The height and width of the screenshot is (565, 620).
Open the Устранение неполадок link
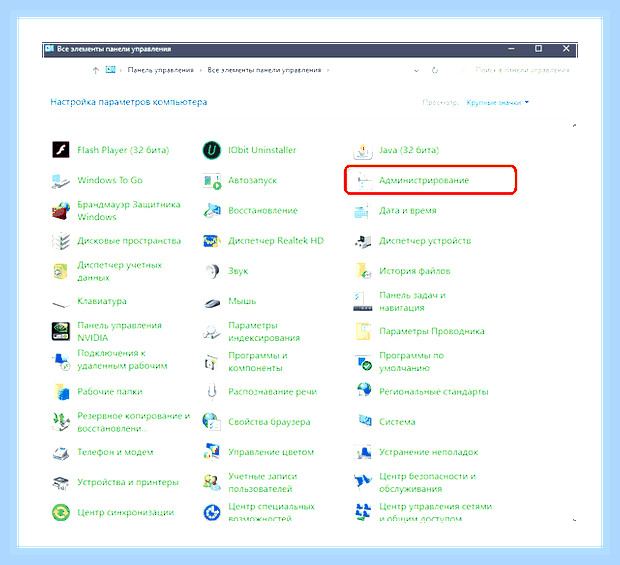(x=429, y=452)
